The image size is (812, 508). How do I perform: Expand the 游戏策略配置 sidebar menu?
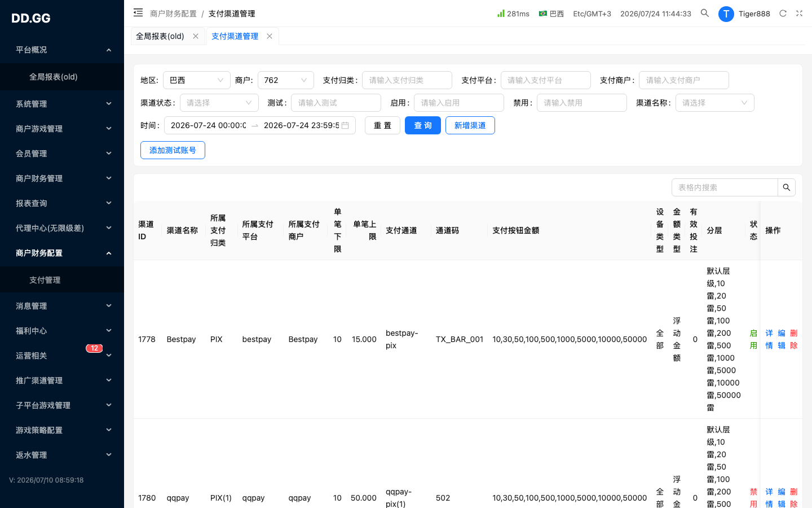[62, 430]
